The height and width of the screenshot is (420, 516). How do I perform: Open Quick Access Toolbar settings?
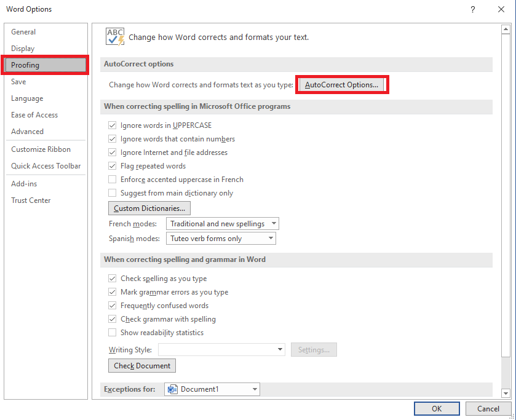click(x=46, y=166)
